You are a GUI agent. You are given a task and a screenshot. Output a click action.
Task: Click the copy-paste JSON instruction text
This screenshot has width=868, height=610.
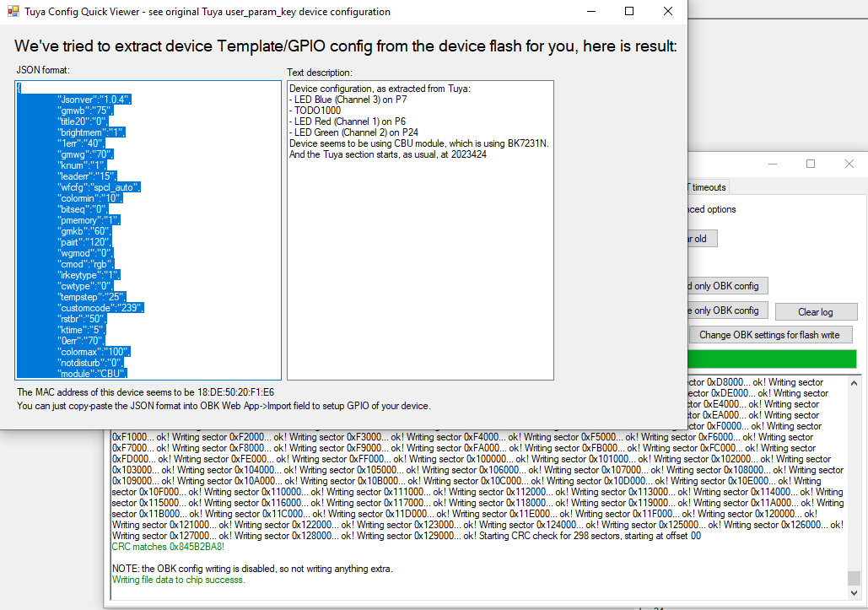[x=224, y=406]
